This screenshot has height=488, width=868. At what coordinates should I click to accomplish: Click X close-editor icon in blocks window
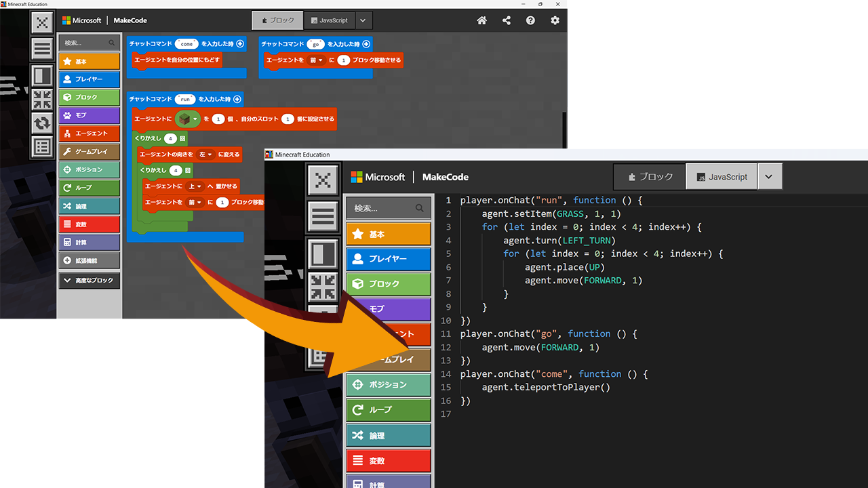(42, 22)
